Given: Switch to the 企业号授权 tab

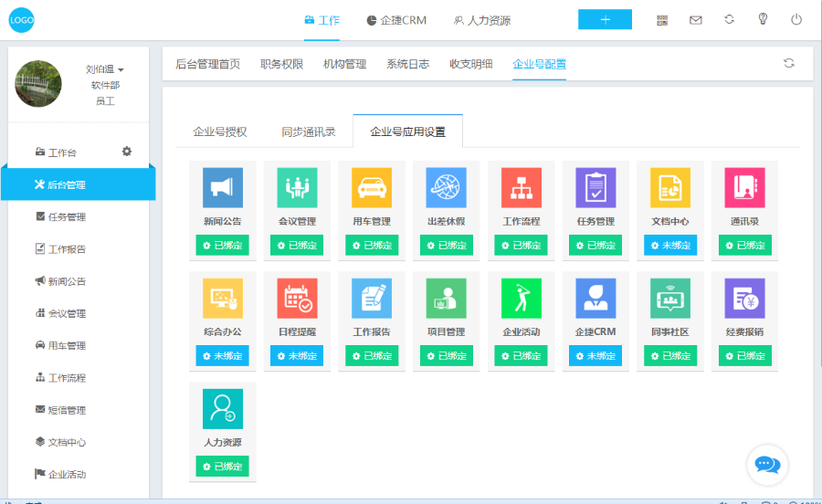Looking at the screenshot, I should [220, 131].
